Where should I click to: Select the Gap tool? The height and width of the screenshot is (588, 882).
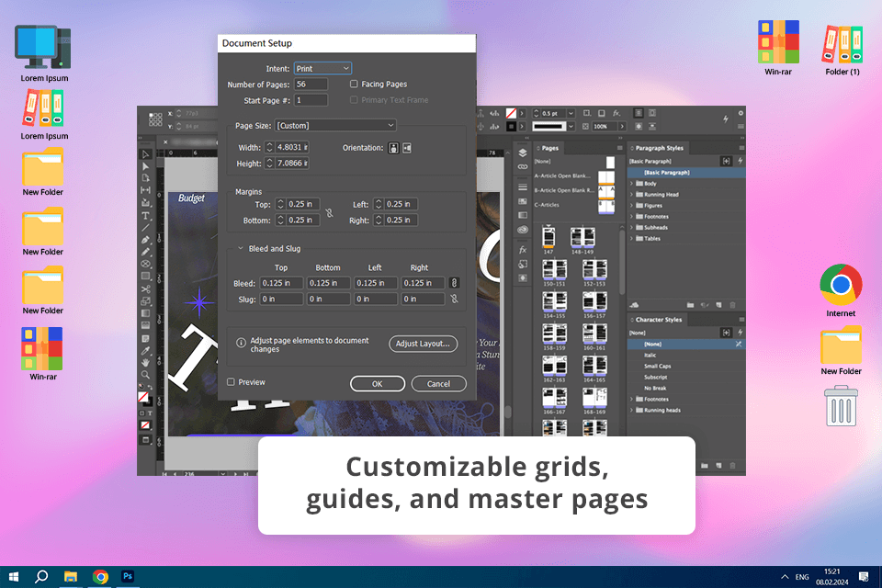(146, 190)
